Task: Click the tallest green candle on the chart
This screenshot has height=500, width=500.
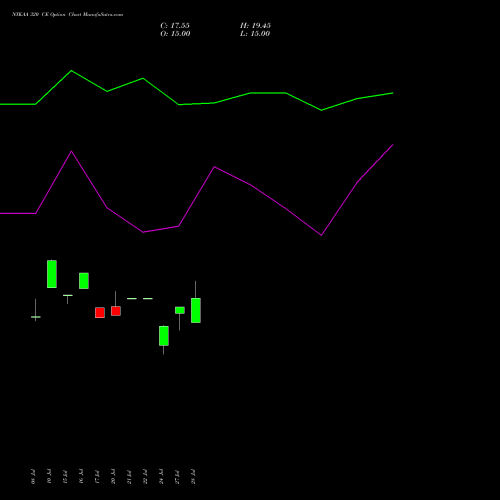Action: 52,274
